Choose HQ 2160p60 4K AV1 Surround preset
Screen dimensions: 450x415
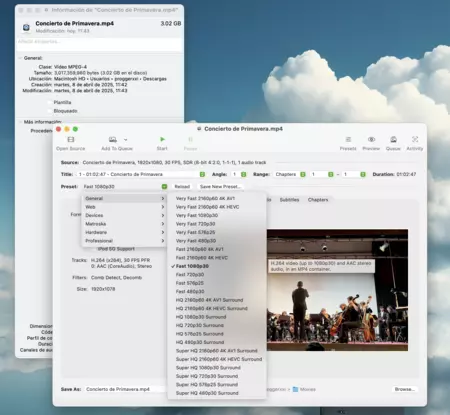pos(217,300)
